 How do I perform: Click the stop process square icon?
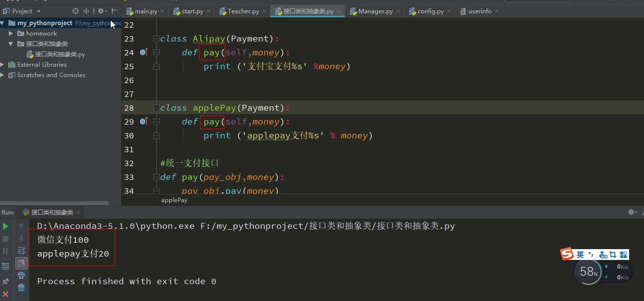pos(5,239)
